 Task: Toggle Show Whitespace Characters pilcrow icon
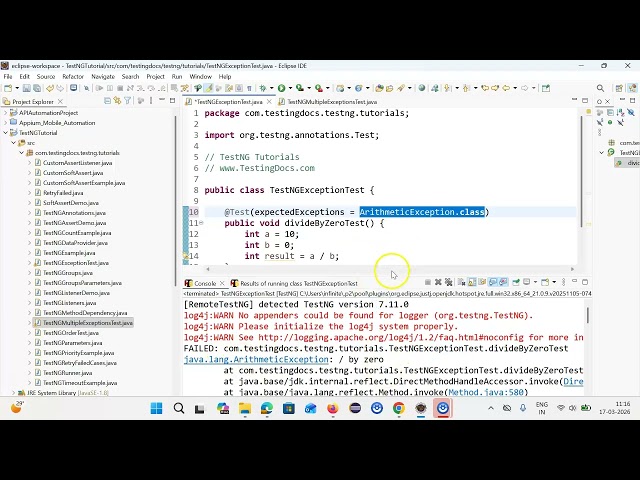249,88
